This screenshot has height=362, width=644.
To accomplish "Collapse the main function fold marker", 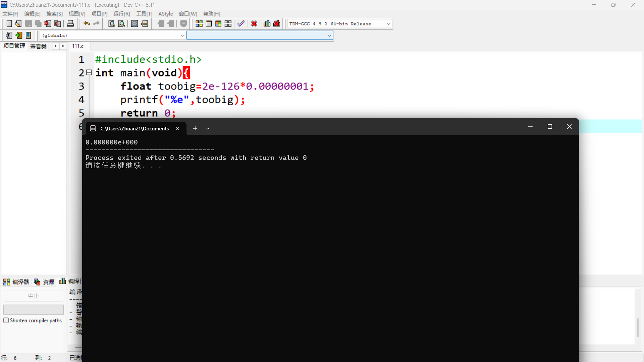I will (89, 72).
